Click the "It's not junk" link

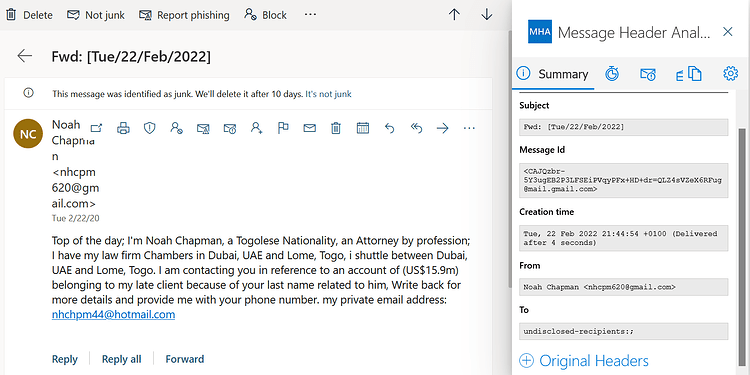click(x=328, y=94)
